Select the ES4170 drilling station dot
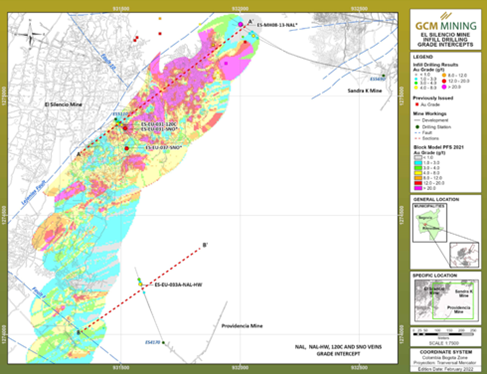The image size is (487, 374). click(x=163, y=343)
